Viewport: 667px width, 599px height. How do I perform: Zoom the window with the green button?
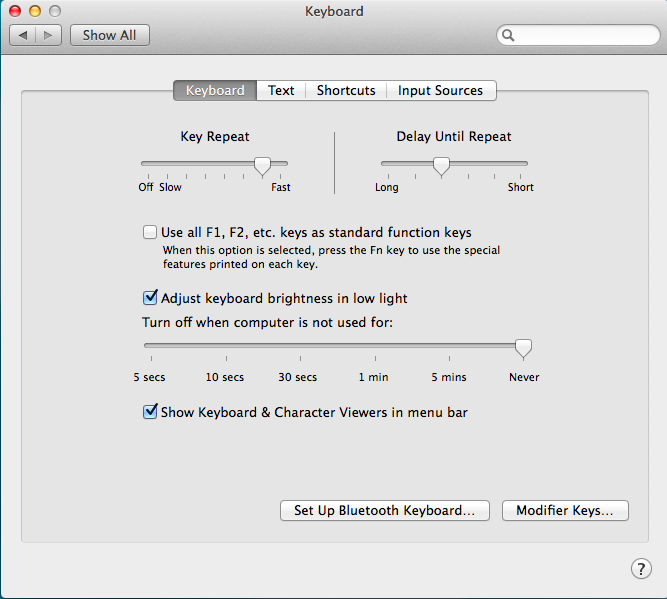coord(54,11)
